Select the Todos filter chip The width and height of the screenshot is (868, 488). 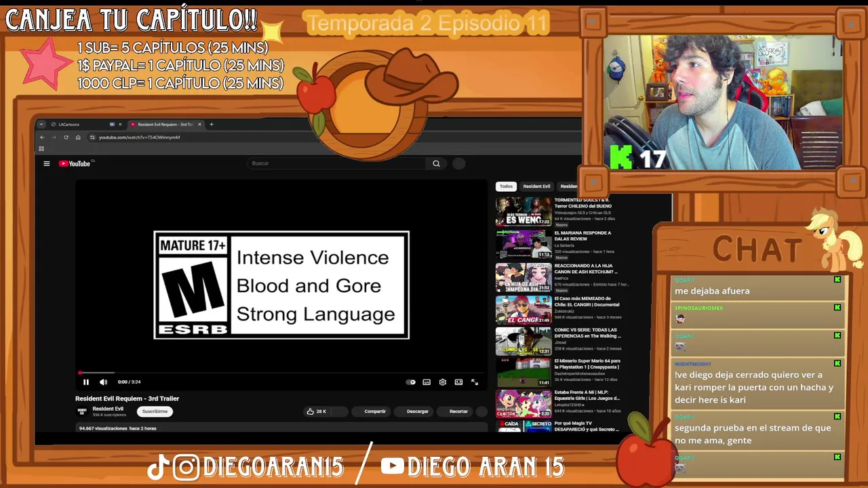tap(507, 186)
